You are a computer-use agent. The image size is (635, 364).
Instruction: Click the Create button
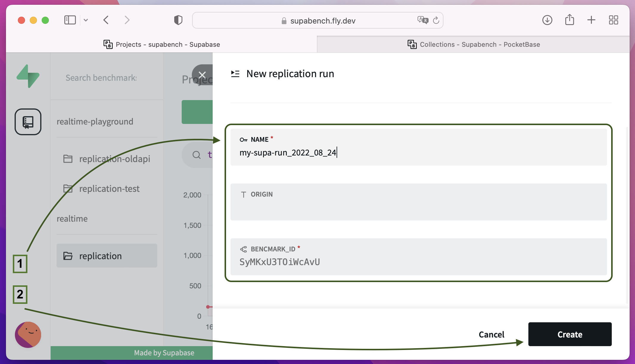tap(570, 334)
